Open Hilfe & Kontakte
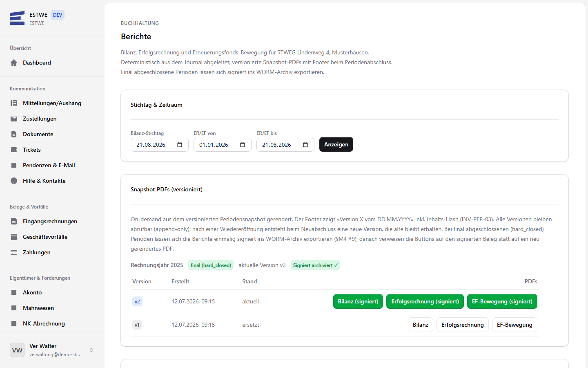 (x=52, y=181)
